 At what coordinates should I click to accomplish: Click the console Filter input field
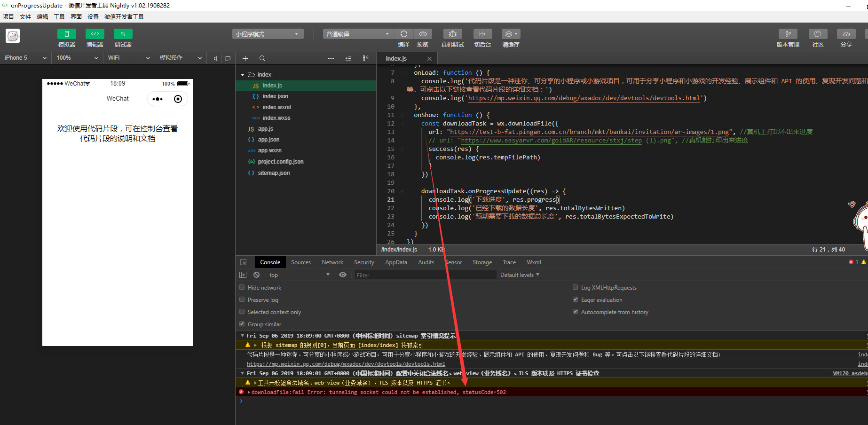tap(425, 275)
